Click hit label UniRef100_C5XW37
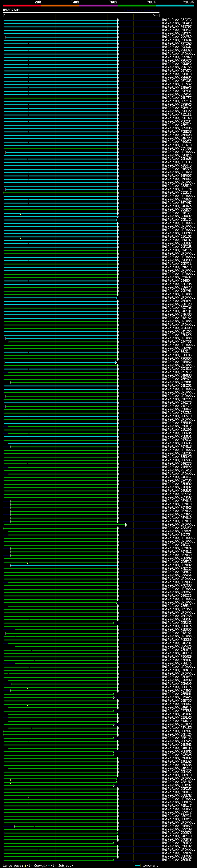This screenshot has height=868, width=197. pos(177,369)
